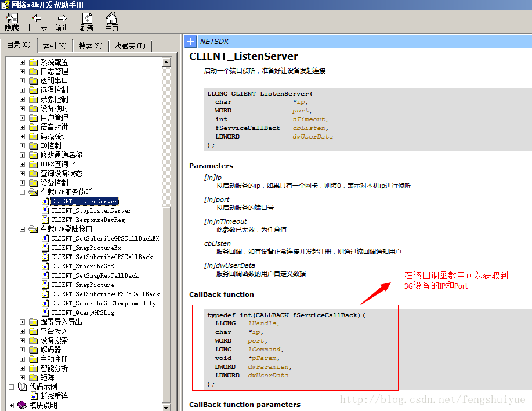Select the IO控制 folder icon
The image size is (532, 411).
coord(33,146)
